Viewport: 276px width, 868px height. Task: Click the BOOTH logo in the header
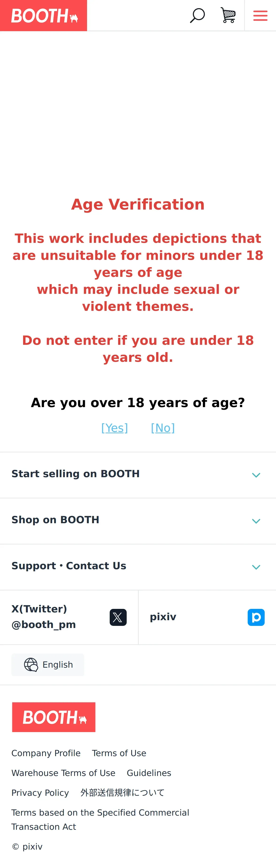point(43,16)
